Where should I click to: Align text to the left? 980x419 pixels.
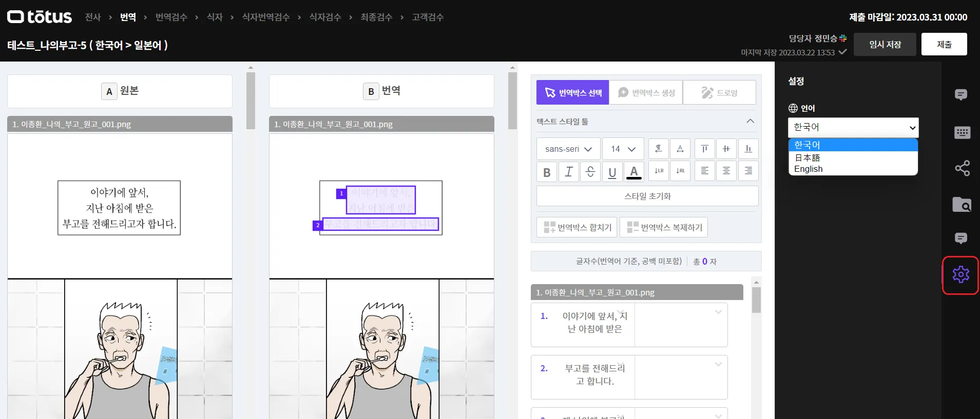click(x=705, y=171)
